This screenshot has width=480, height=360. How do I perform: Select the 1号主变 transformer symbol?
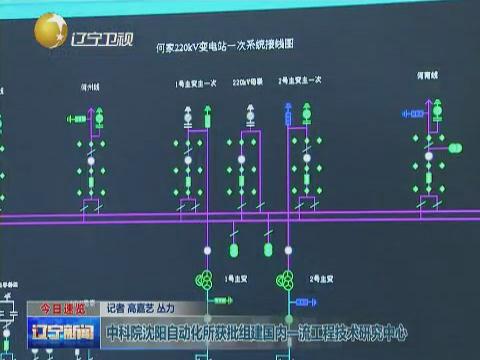pyautogui.click(x=203, y=279)
